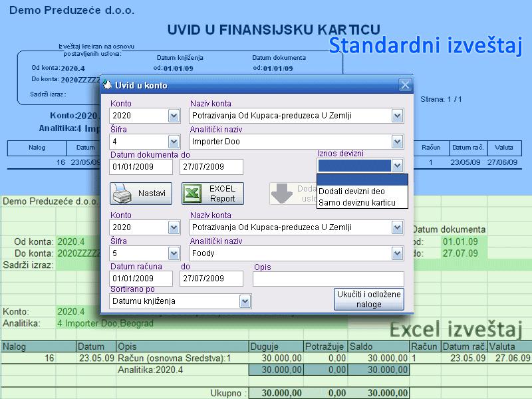Image resolution: width=532 pixels, height=399 pixels.
Task: Click the gray down-arrow Dodaj uslov icon
Action: (282, 193)
